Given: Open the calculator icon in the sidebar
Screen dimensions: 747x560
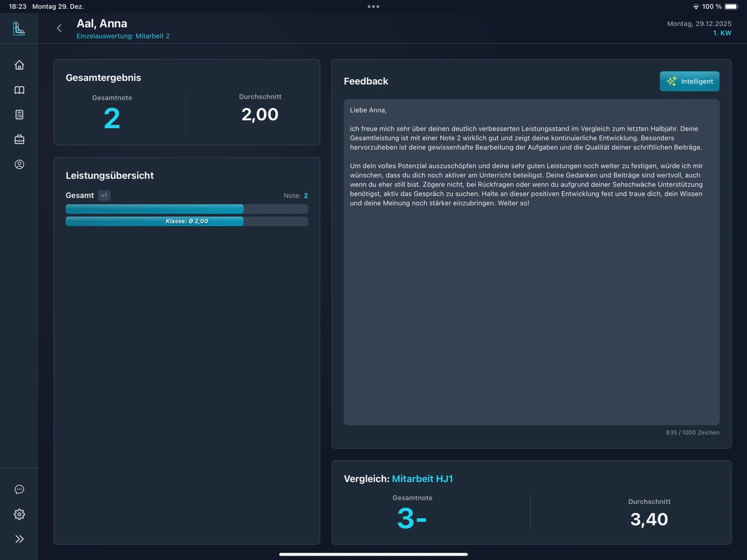Looking at the screenshot, I should tap(19, 115).
